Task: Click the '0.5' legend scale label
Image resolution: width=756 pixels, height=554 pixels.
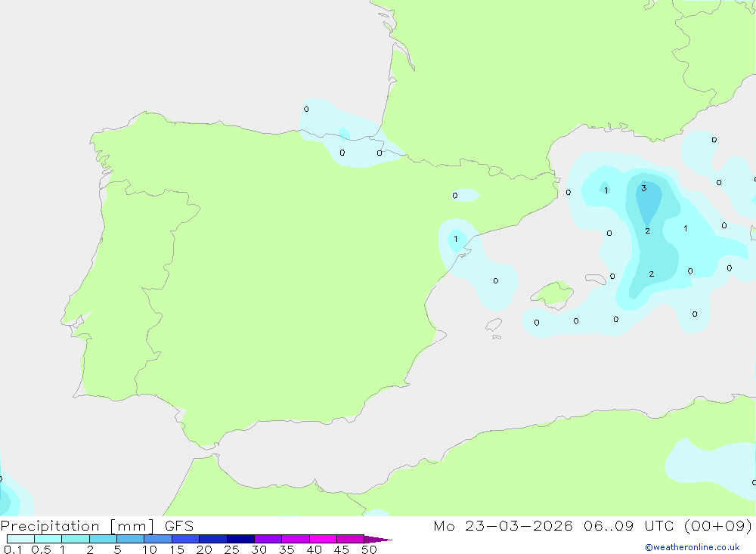Action: pos(41,549)
